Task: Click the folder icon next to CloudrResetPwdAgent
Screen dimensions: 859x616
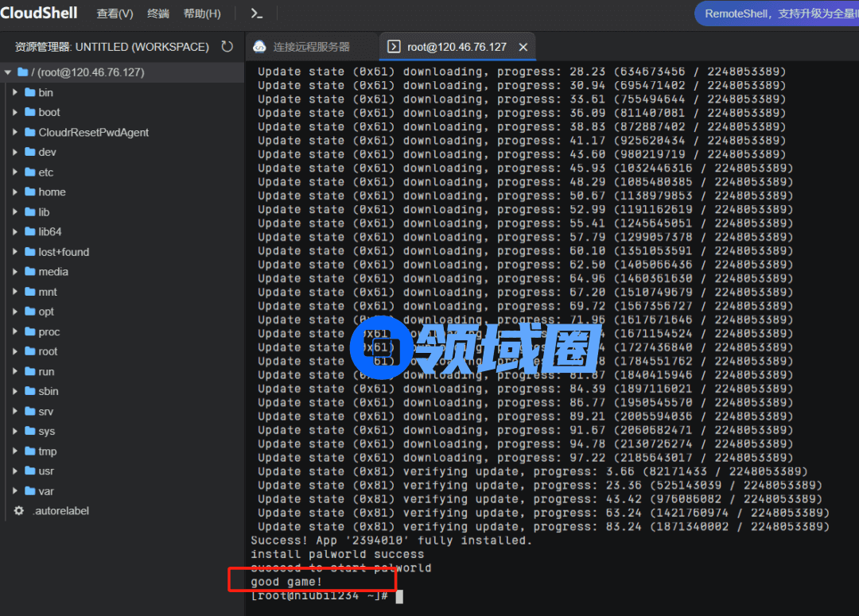Action: pos(30,132)
